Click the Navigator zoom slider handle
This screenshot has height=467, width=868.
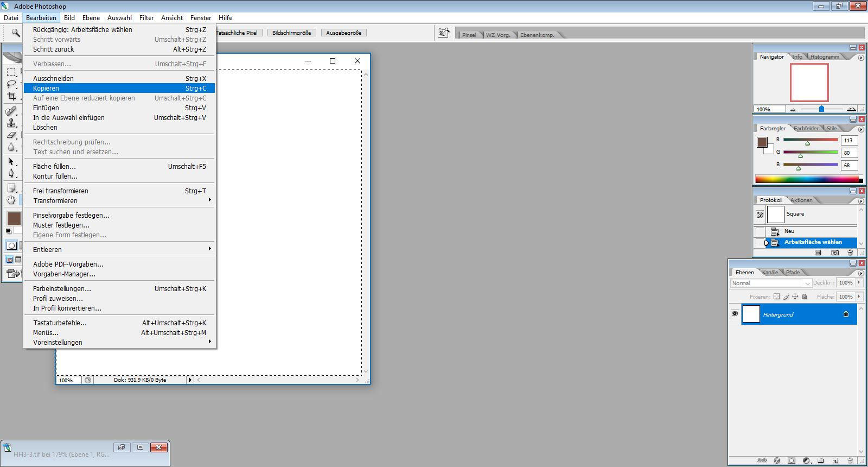click(821, 109)
